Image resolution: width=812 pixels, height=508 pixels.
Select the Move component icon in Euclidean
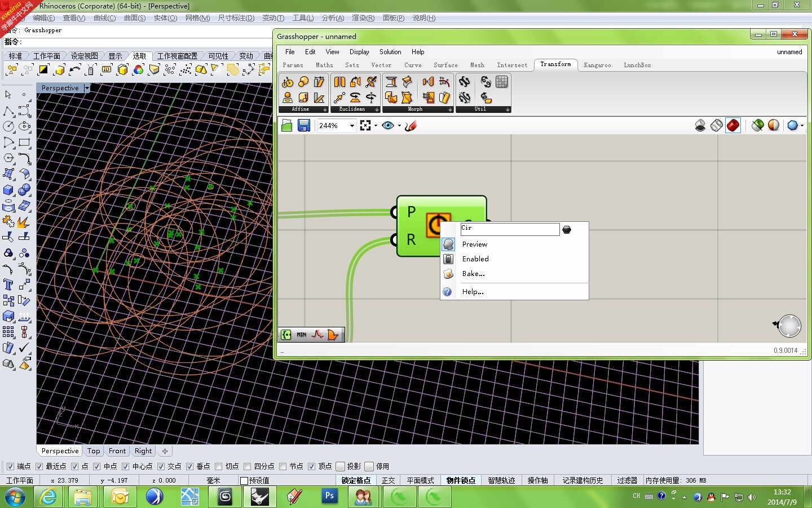point(339,98)
